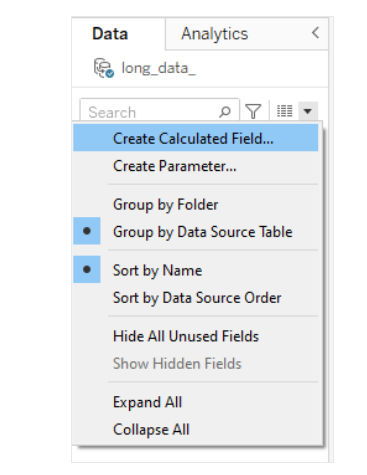
Task: Click the magnifier search icon
Action: [x=225, y=112]
